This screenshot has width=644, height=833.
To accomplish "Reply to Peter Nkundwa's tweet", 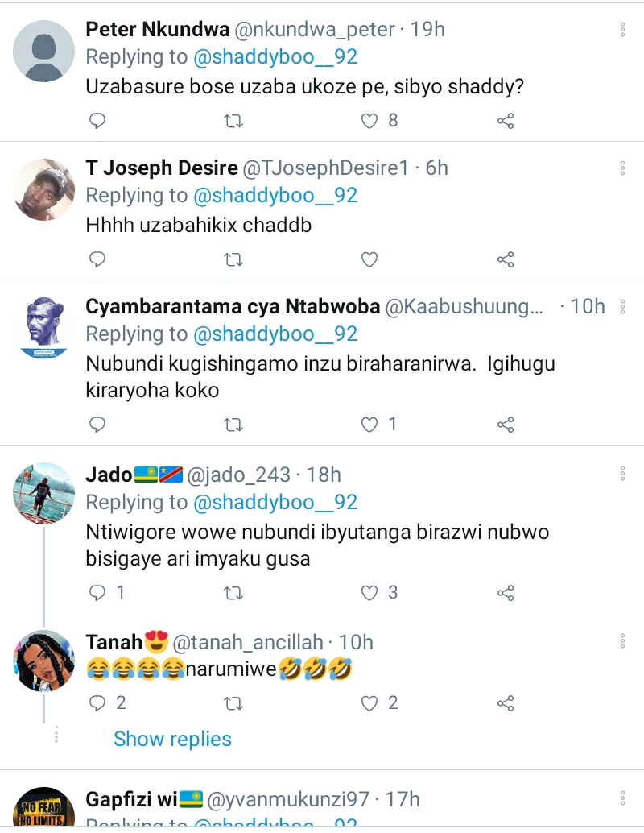I will 97,121.
